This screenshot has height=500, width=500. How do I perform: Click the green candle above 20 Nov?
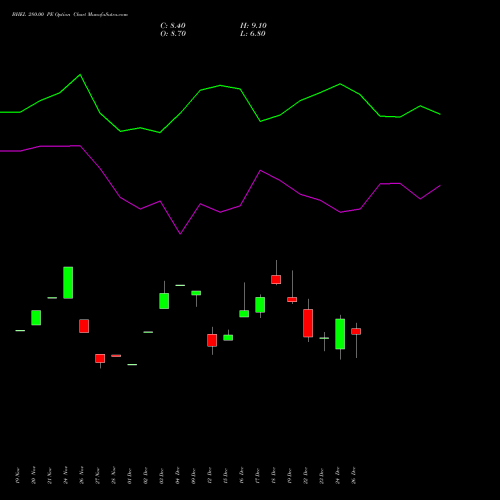click(36, 318)
